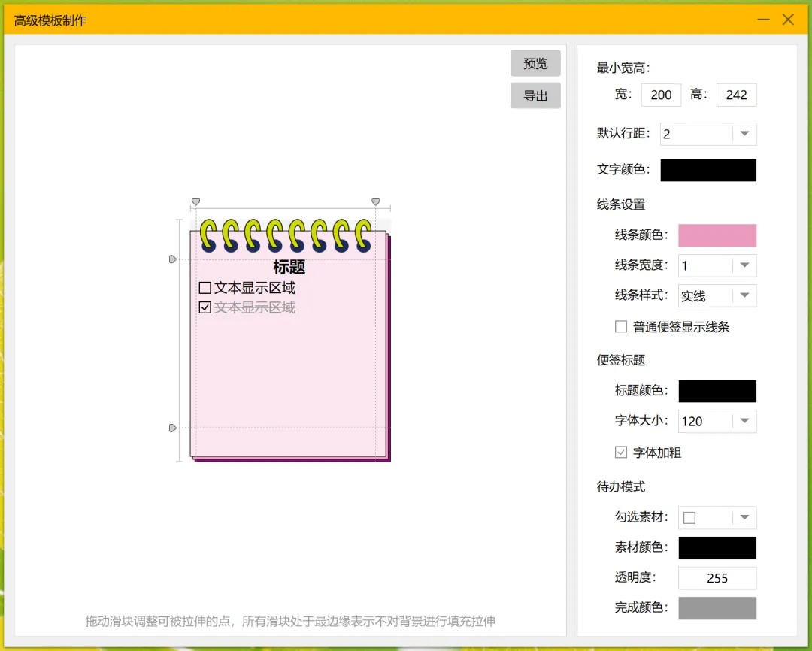Click the lower stretch marker on the left edge
This screenshot has width=812, height=651.
coord(172,428)
